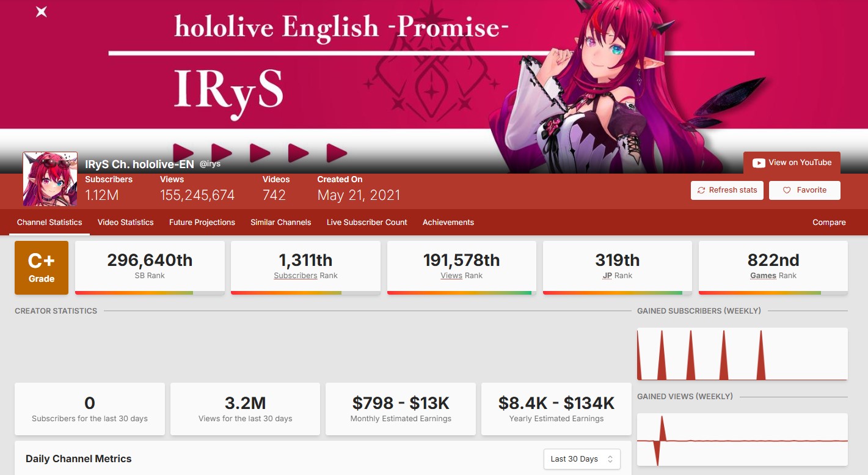The height and width of the screenshot is (475, 868).
Task: Click the IRyS channel avatar thumbnail
Action: coord(50,179)
